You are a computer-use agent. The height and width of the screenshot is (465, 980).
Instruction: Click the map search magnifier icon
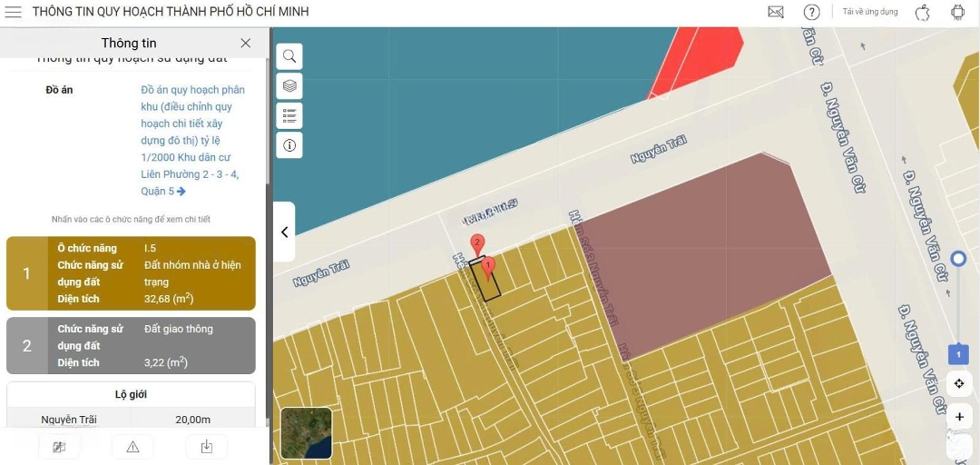(x=289, y=56)
